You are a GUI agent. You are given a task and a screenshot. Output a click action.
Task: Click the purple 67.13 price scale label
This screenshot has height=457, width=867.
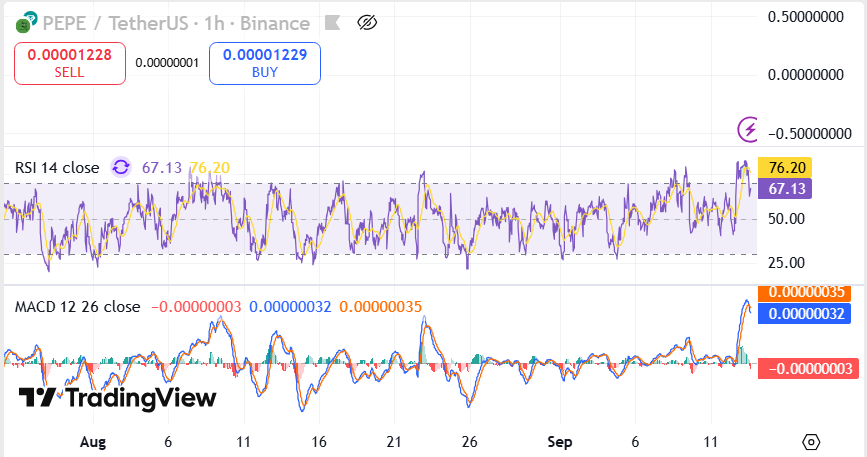(785, 188)
